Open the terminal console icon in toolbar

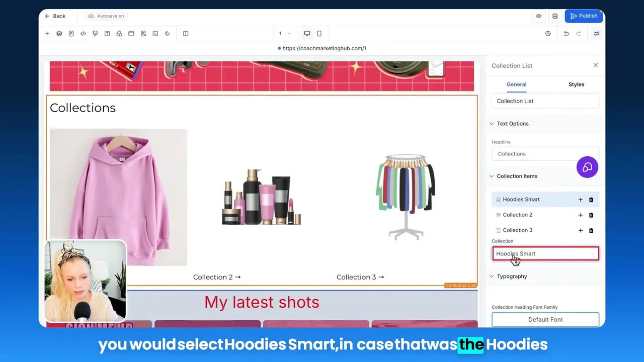coord(155,34)
